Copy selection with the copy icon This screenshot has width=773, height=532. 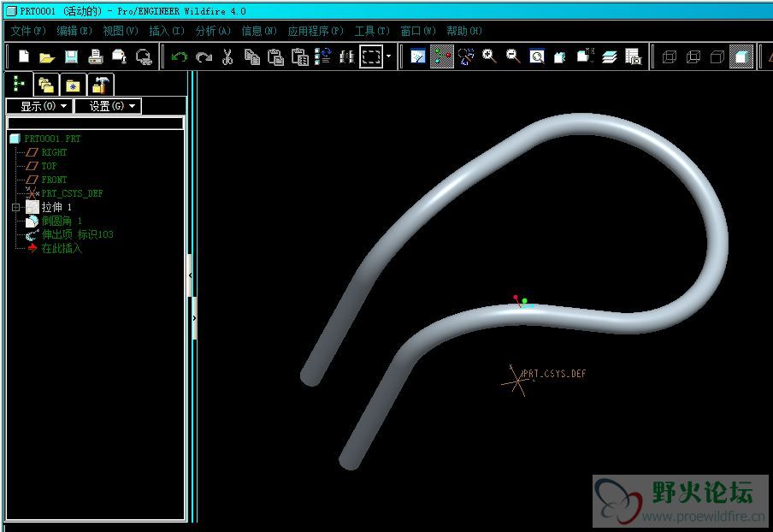pyautogui.click(x=252, y=56)
